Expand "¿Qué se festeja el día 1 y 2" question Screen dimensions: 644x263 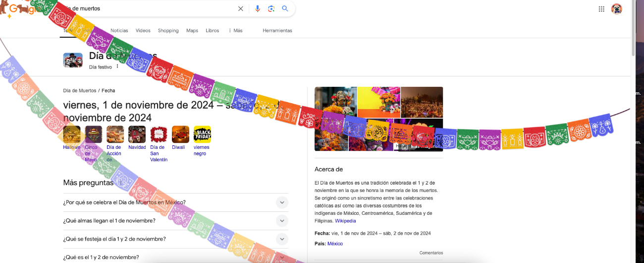point(282,239)
